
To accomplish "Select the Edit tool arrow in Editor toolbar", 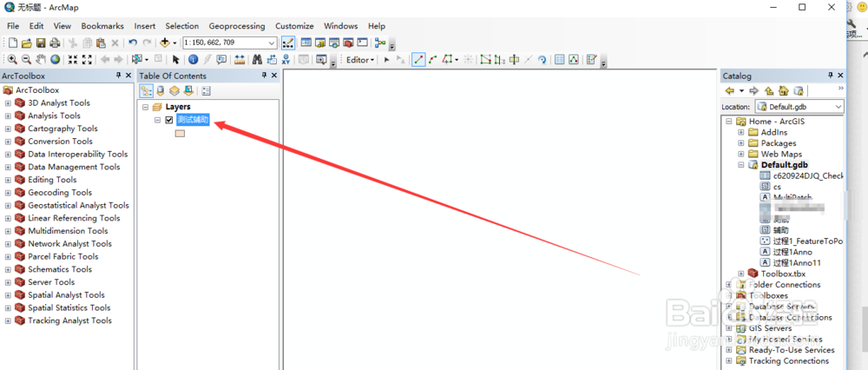I will pos(386,60).
